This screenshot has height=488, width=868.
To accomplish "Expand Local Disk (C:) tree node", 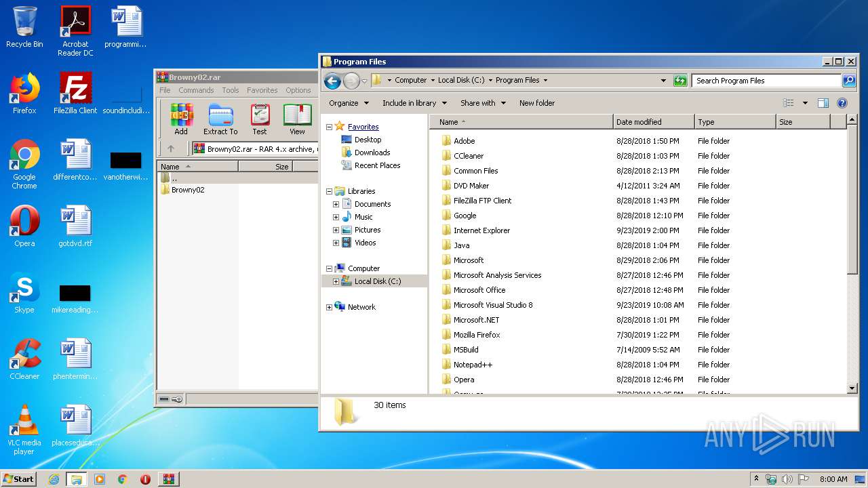I will click(x=336, y=281).
